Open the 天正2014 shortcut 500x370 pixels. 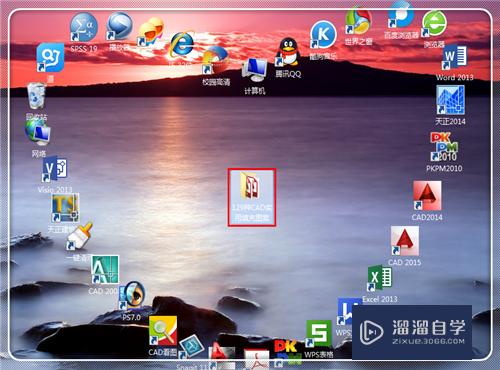click(x=451, y=100)
